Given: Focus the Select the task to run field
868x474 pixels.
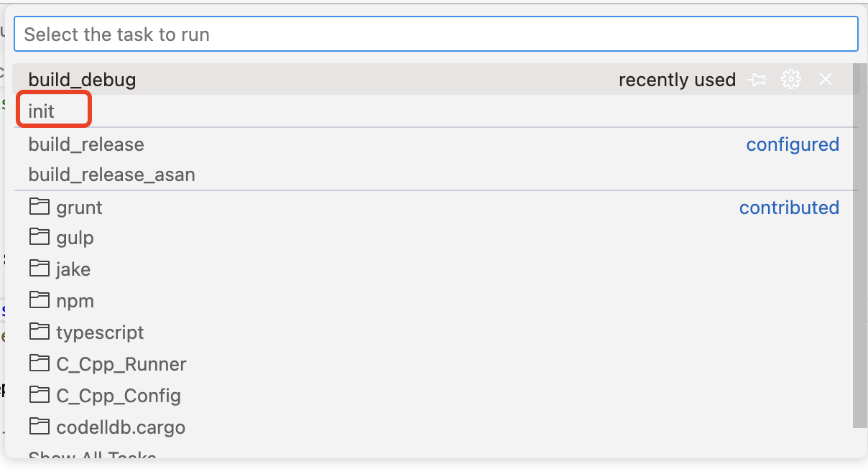Looking at the screenshot, I should click(436, 34).
